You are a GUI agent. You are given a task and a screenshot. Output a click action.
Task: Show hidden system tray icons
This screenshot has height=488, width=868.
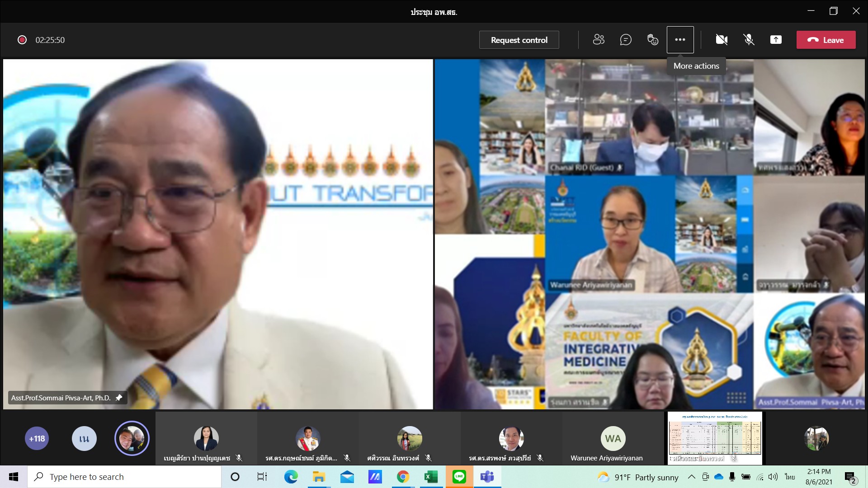[691, 477]
